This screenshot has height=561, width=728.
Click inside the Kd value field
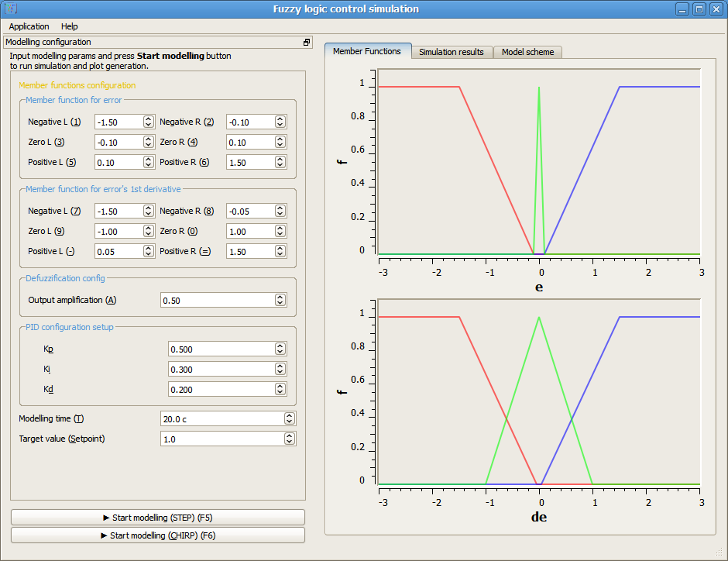pos(217,389)
